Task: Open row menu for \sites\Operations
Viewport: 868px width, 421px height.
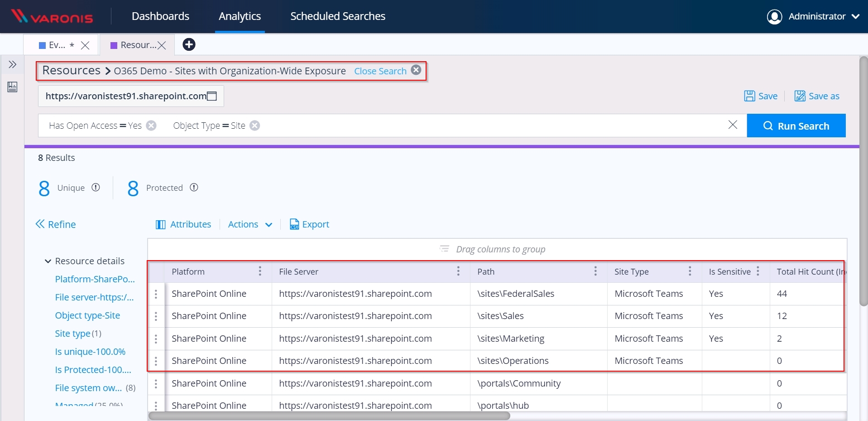Action: coord(156,361)
